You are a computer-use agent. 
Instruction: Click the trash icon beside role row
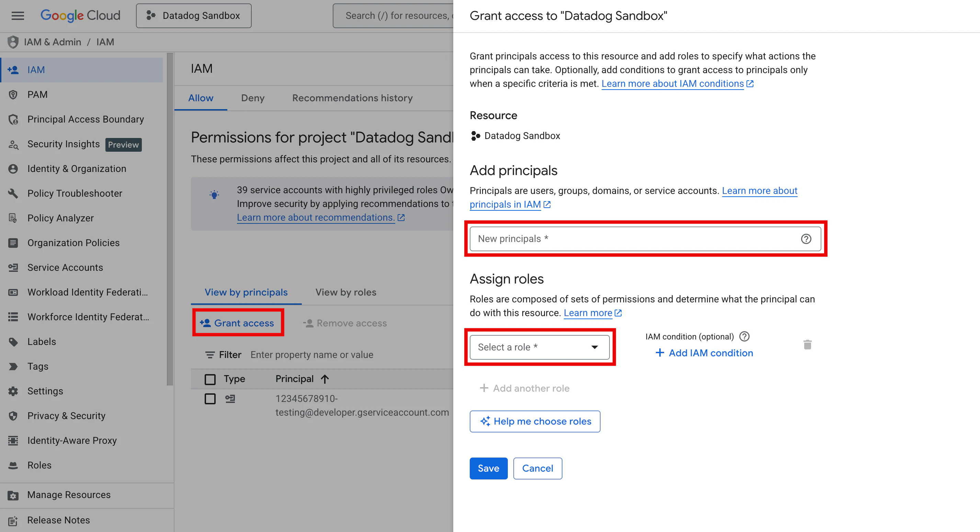pos(807,345)
